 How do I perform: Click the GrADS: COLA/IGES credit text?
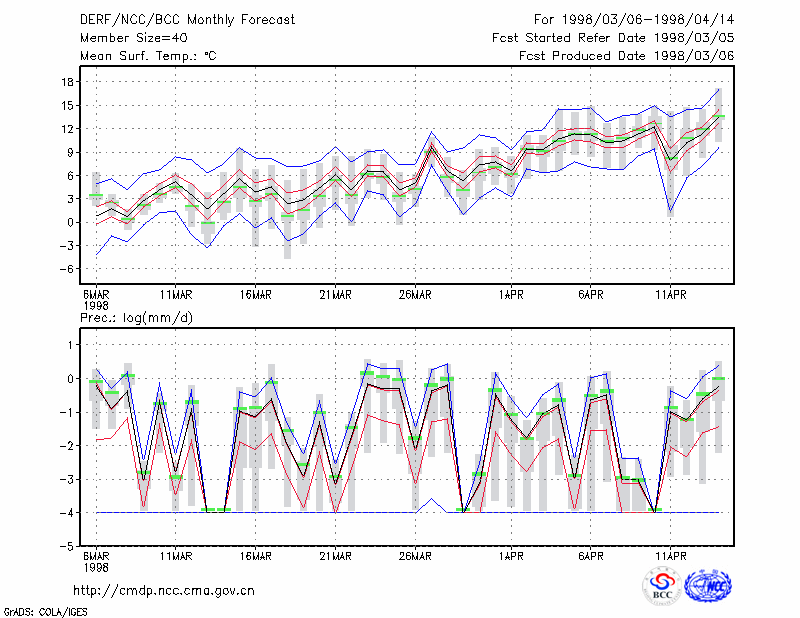point(45,612)
